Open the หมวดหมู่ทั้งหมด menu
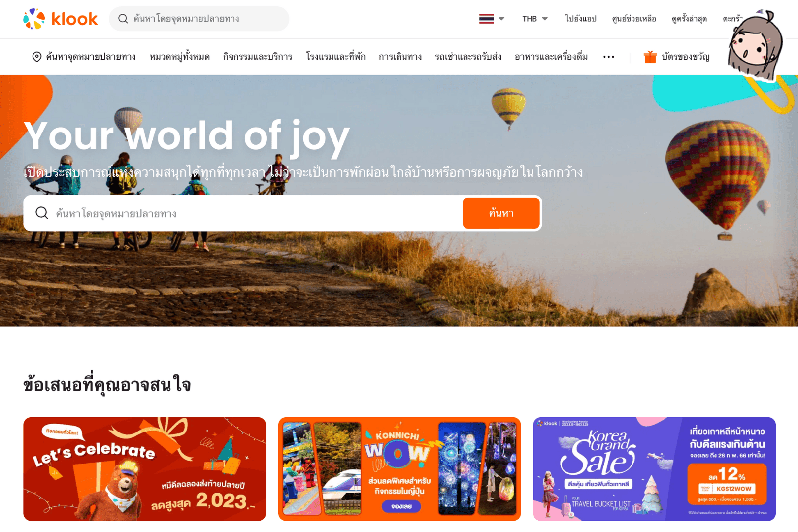Screen dimensions: 798x532 (x=179, y=57)
